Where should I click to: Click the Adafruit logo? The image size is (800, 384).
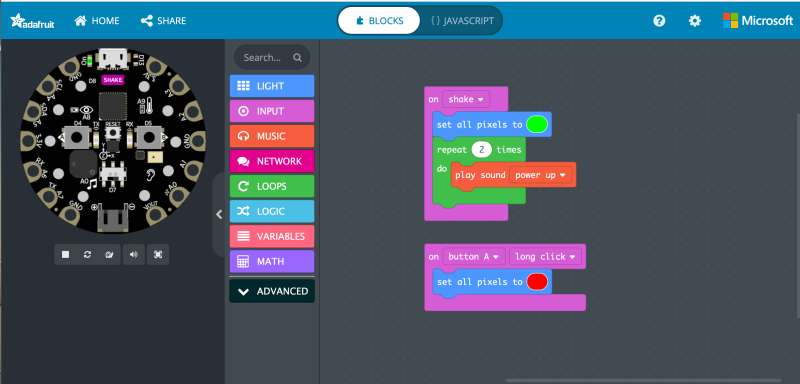click(x=32, y=21)
